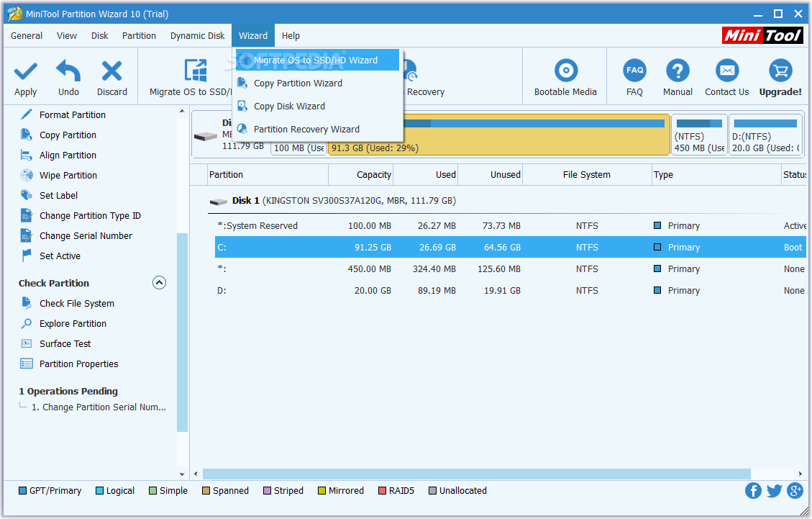Select pending operation Change Partition Serial Num...
Viewport: 812px width, 519px height.
click(x=99, y=407)
